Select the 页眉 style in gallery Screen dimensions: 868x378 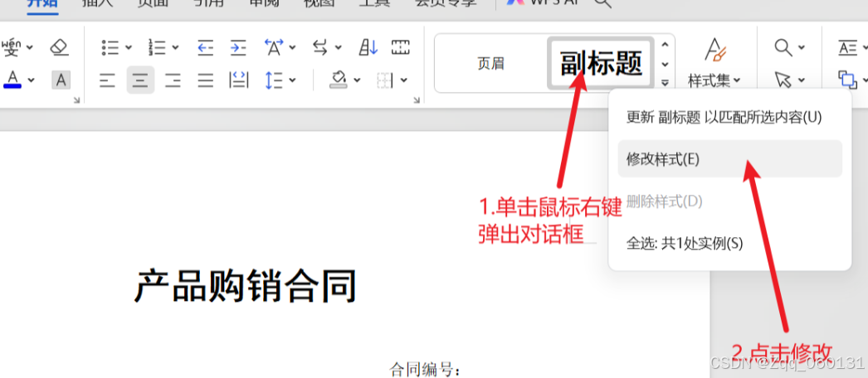pyautogui.click(x=491, y=64)
